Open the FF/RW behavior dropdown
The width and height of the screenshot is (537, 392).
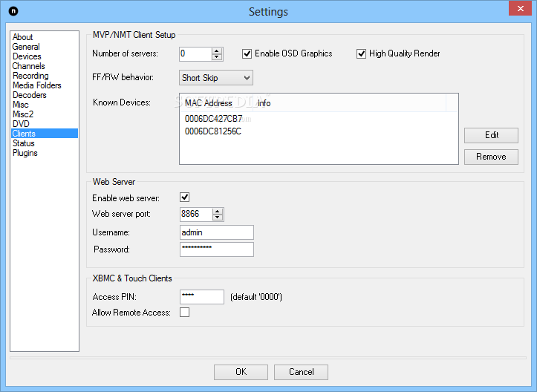216,78
